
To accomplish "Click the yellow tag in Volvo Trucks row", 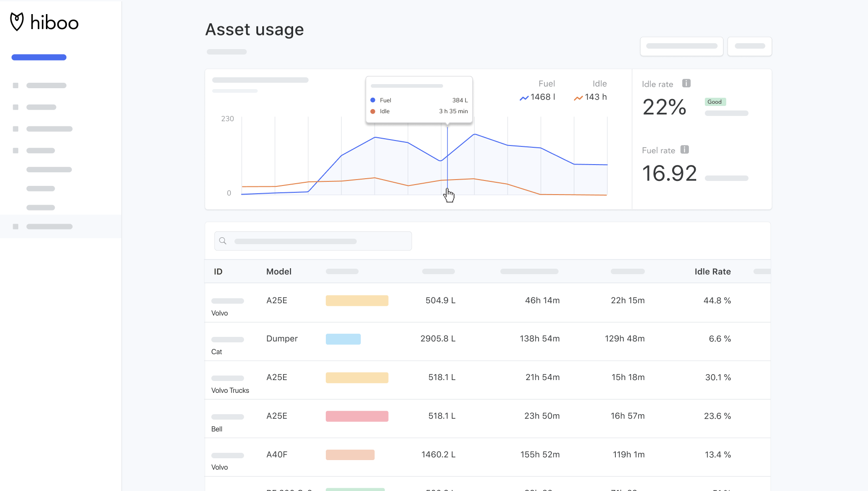I will click(357, 378).
